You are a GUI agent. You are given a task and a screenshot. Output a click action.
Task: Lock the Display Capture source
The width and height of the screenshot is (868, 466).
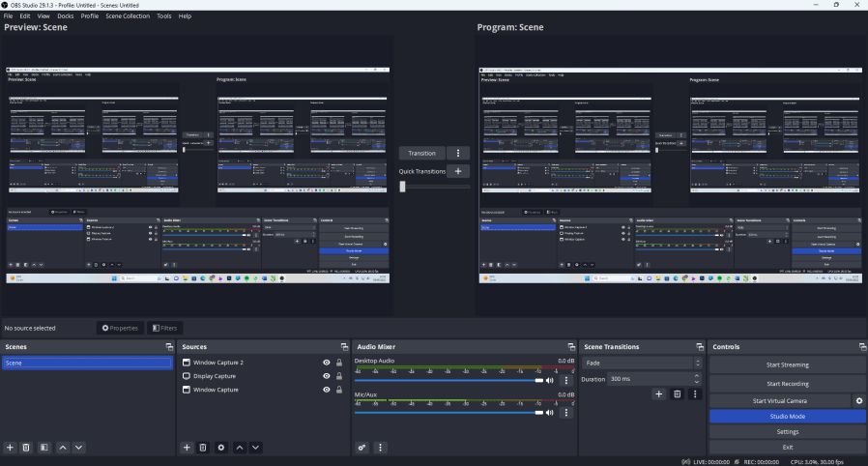tap(338, 376)
